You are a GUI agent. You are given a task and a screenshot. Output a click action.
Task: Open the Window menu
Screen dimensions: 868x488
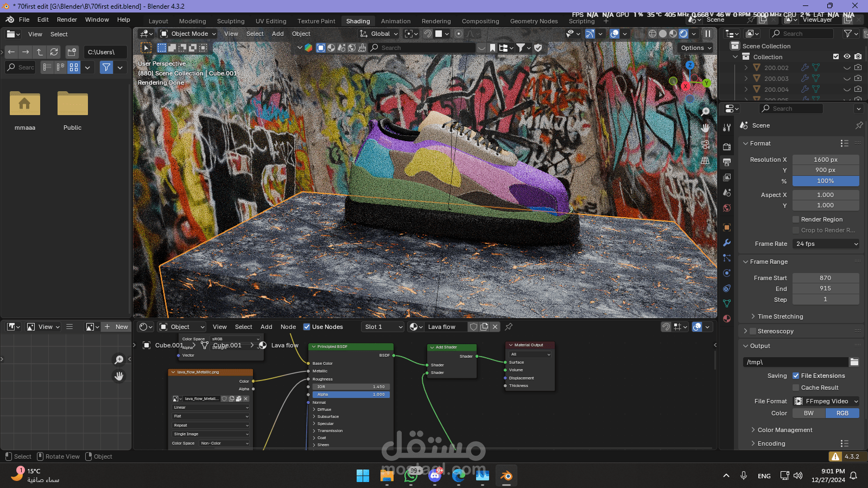pyautogui.click(x=97, y=20)
